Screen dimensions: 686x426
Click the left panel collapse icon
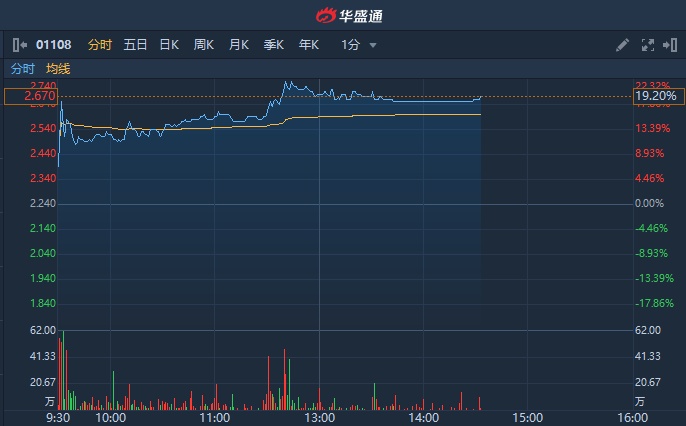coord(20,45)
